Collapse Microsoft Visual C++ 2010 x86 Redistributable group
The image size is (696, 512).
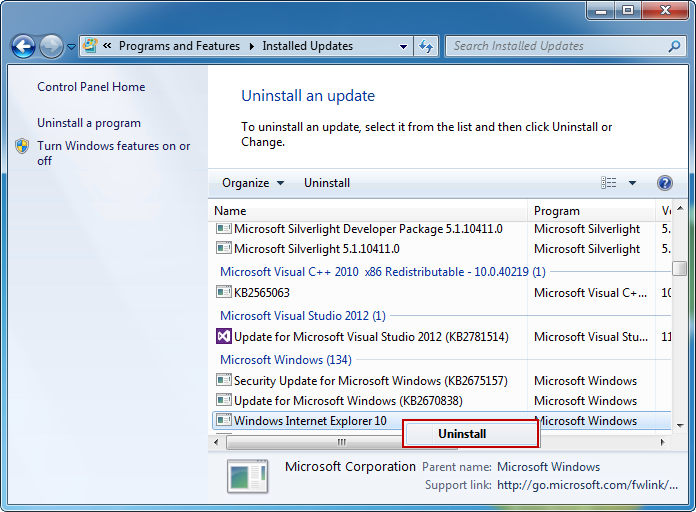tap(383, 271)
